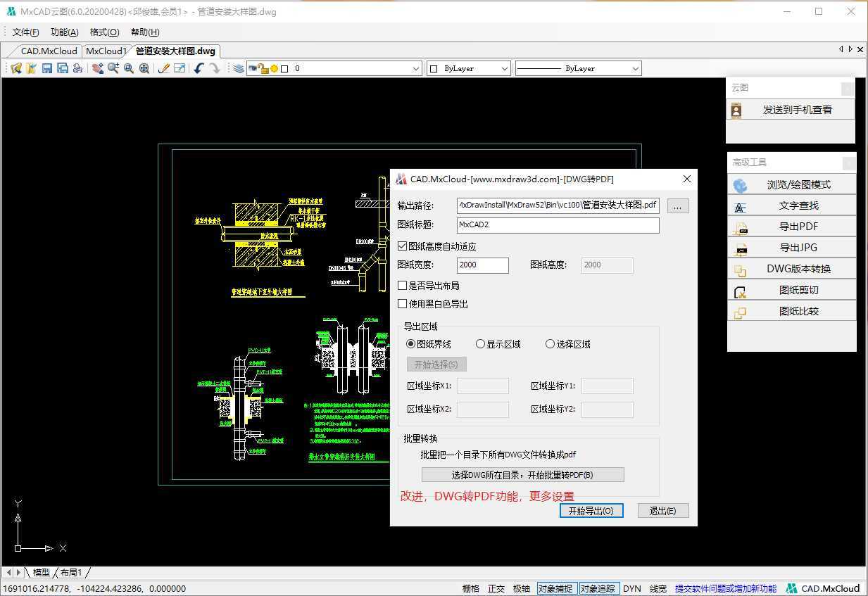Click the tab scroll left arrow
The image size is (868, 596).
[x=841, y=49]
